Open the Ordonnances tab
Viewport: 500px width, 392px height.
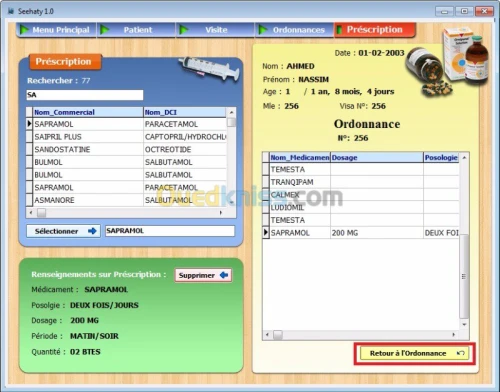point(295,30)
